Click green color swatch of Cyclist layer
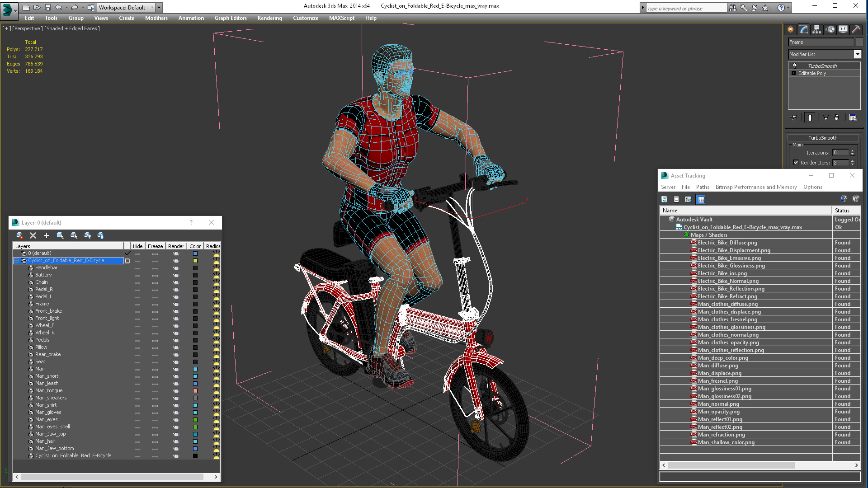Viewport: 868px width, 488px height. pos(195,261)
